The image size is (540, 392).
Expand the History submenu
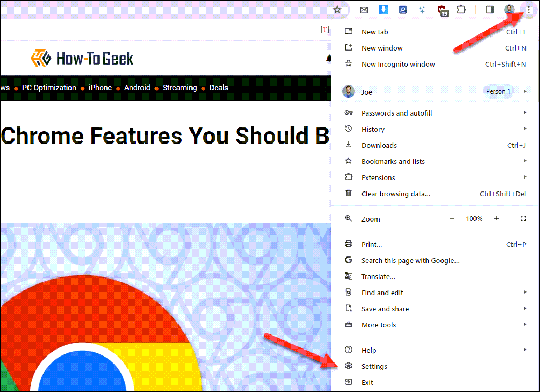[373, 129]
